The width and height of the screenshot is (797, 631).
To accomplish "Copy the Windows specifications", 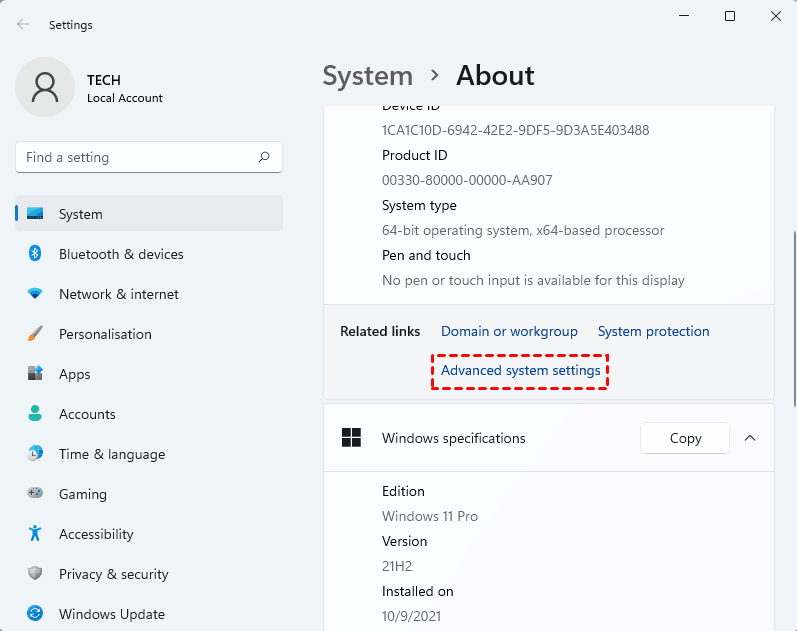I will pyautogui.click(x=685, y=438).
